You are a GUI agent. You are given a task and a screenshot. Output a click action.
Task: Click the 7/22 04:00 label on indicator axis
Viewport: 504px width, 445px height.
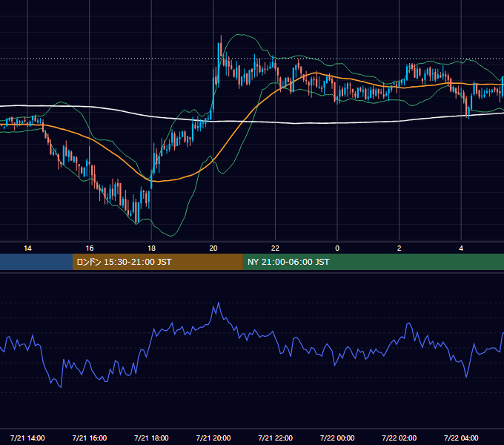pos(461,438)
